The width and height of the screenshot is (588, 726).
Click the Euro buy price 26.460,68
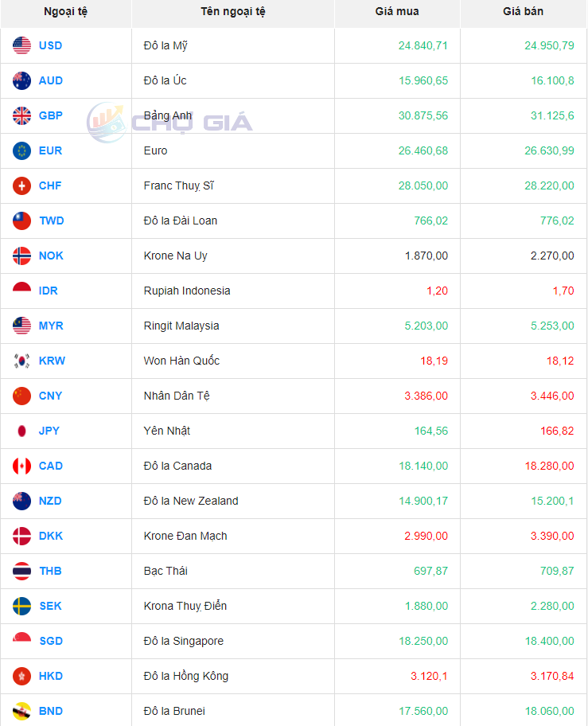(x=423, y=151)
